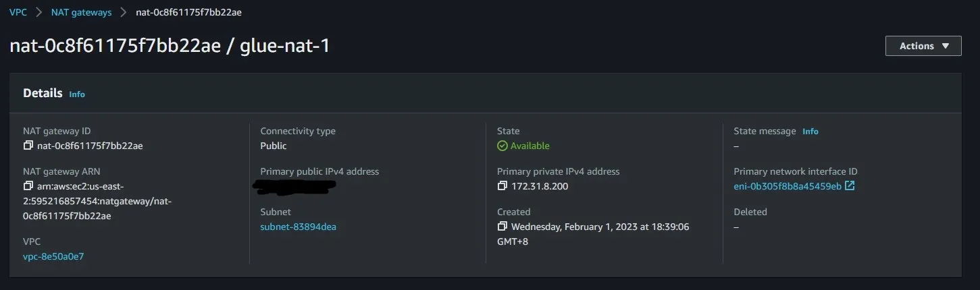This screenshot has height=290, width=980.
Task: Open Info link beside State message
Action: [x=810, y=132]
